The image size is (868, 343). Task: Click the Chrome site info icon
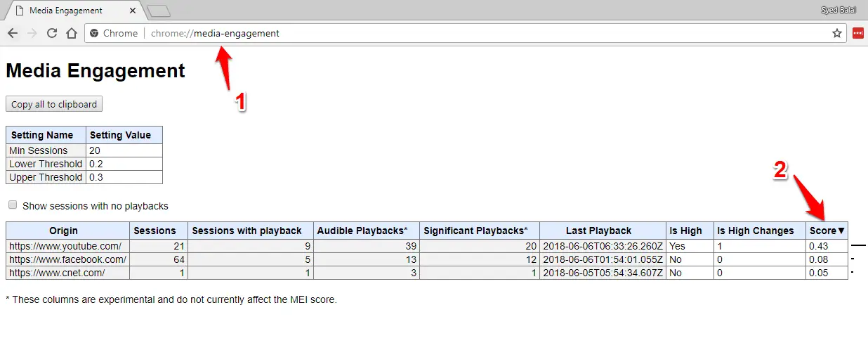click(95, 33)
